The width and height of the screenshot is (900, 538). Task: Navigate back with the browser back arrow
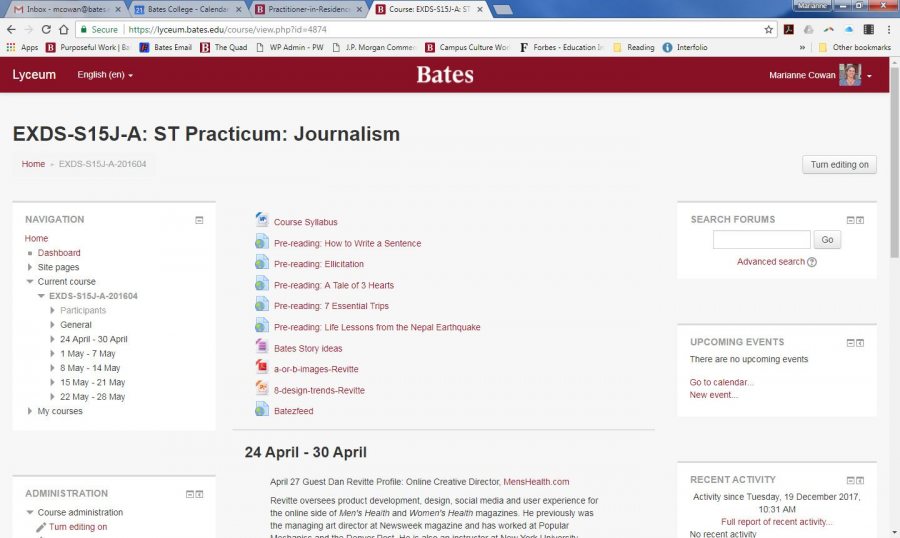pyautogui.click(x=11, y=29)
